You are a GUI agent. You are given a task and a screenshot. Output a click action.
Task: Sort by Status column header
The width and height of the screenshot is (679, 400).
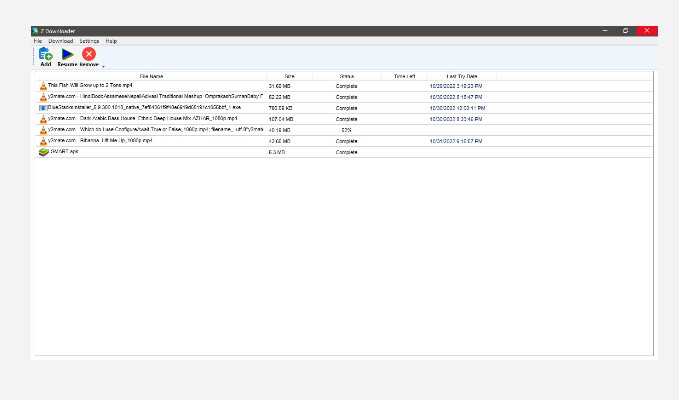tap(346, 76)
